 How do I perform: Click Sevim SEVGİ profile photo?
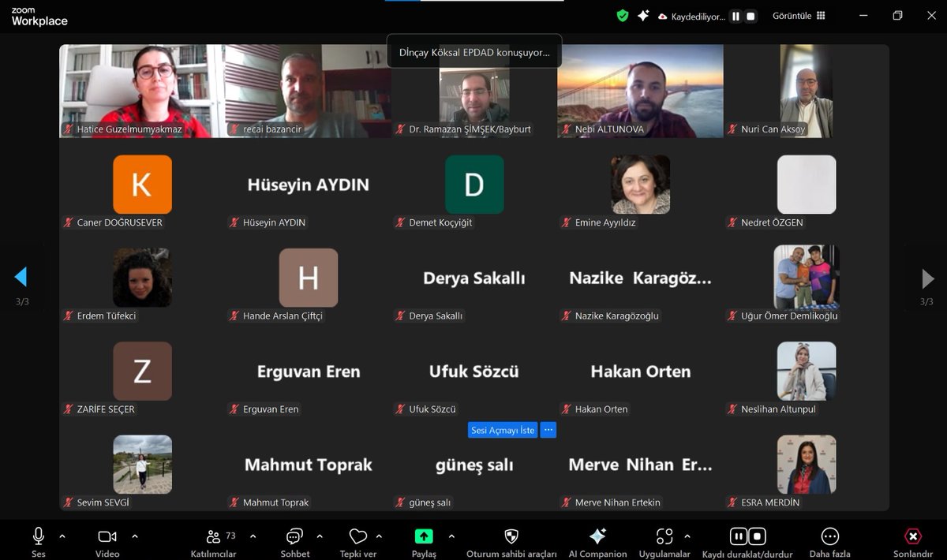142,465
